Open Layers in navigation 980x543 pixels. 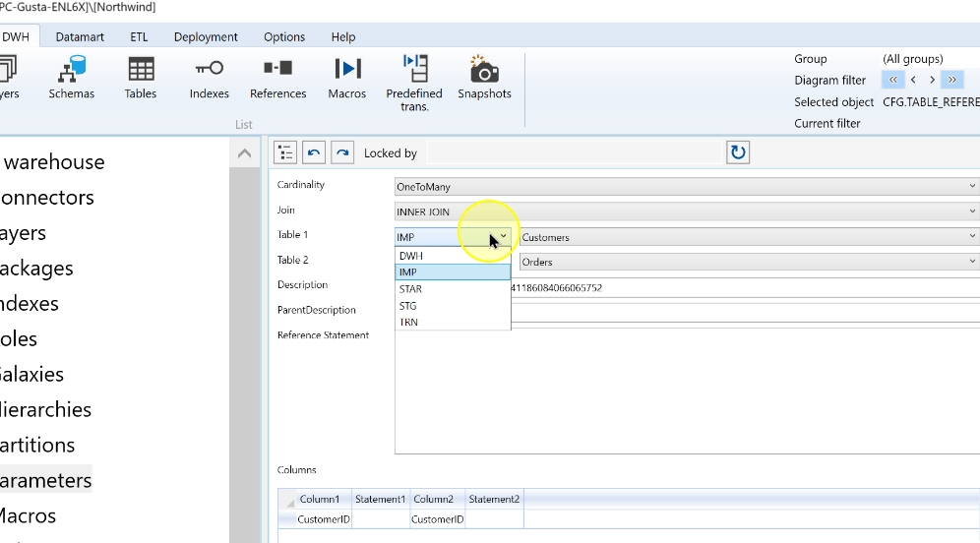coord(24,233)
